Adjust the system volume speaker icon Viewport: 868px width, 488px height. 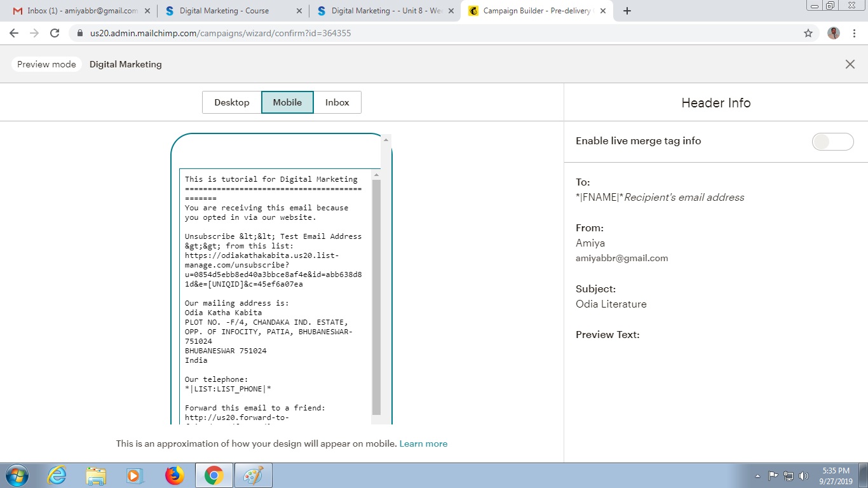[x=803, y=476]
